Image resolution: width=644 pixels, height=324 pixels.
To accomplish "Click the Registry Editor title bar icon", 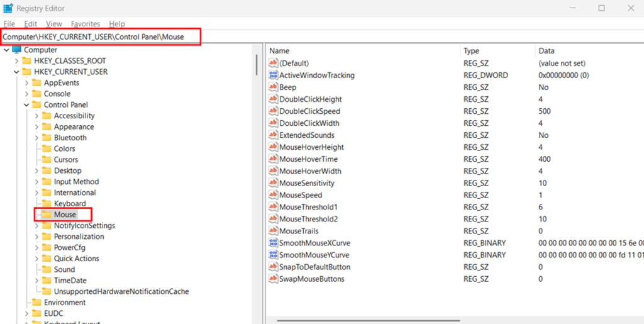I will (x=8, y=8).
